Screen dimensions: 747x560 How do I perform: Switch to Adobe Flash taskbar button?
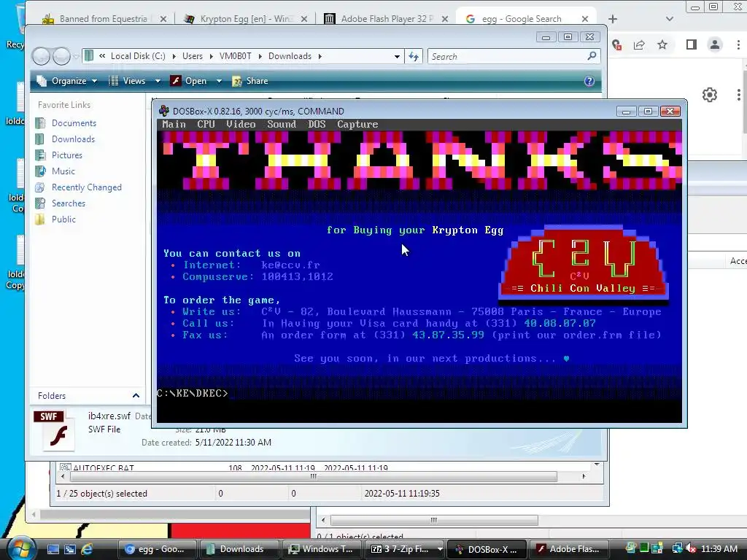(x=570, y=549)
